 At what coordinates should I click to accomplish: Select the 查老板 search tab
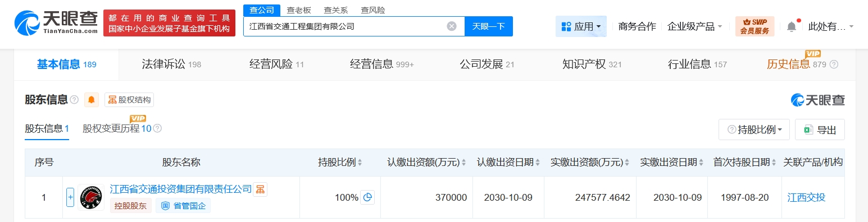[x=299, y=10]
